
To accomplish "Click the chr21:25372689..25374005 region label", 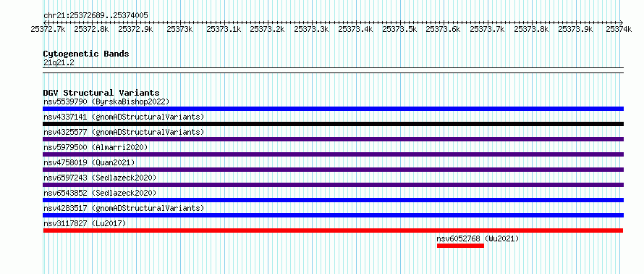I will [96, 15].
